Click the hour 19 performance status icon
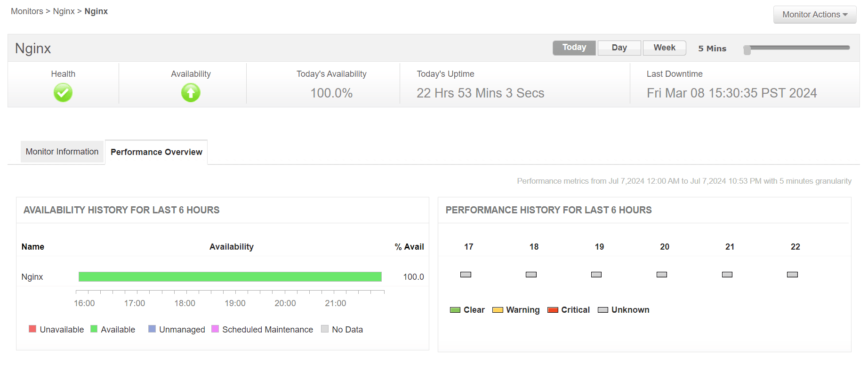 (596, 275)
